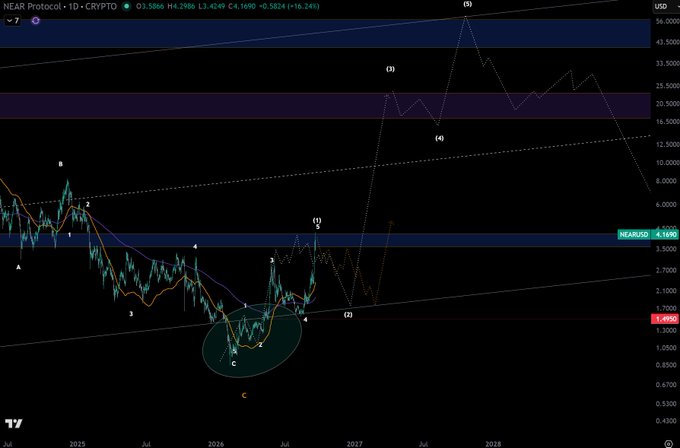Click the '6.0000' price scale value
This screenshot has height=448, width=680.
[668, 205]
